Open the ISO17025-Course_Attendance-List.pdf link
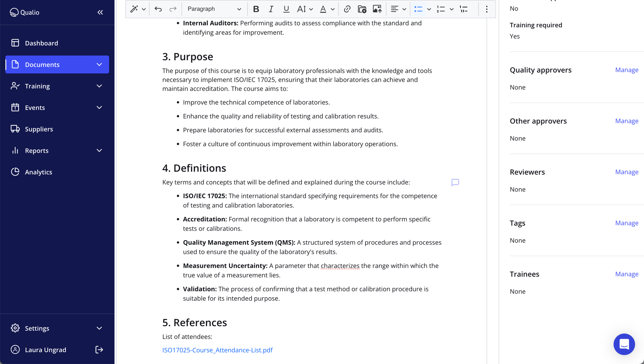 click(217, 350)
